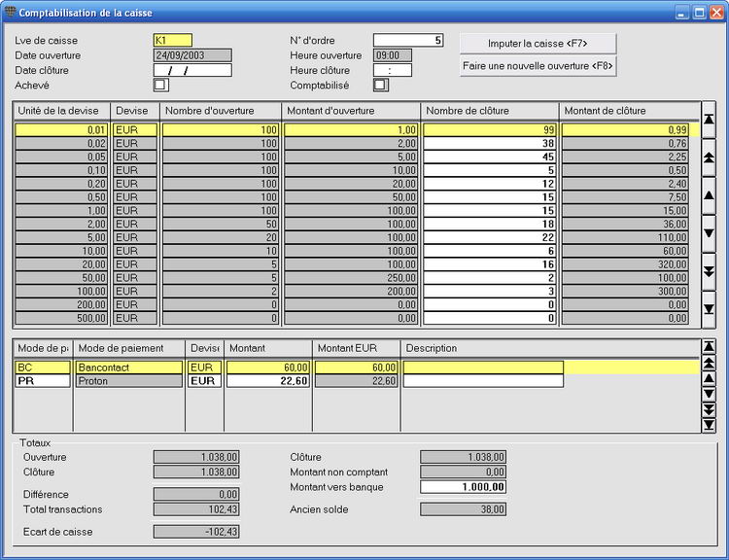Jump to last row of denominations grid
Viewport: 729px width, 560px height.
tap(709, 309)
